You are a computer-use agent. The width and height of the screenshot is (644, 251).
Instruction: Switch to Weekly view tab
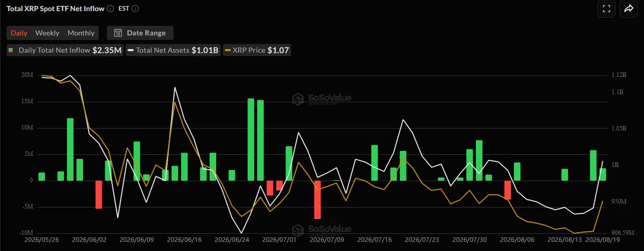pyautogui.click(x=47, y=33)
